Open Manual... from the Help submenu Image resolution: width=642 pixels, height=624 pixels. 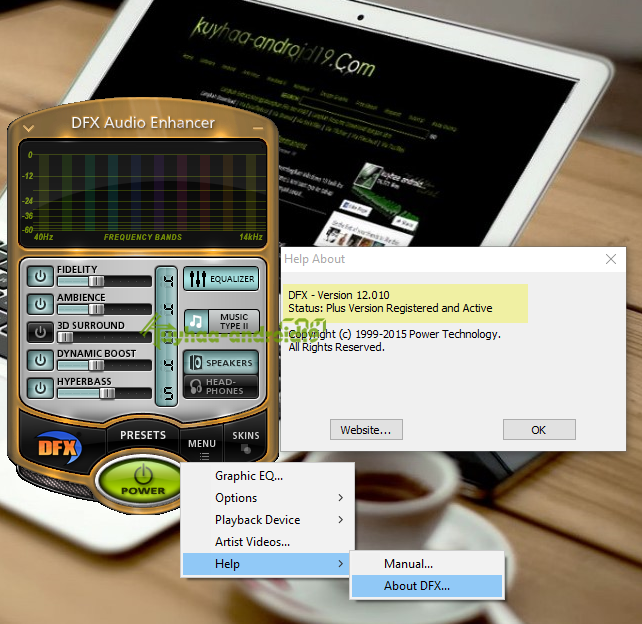pos(427,564)
